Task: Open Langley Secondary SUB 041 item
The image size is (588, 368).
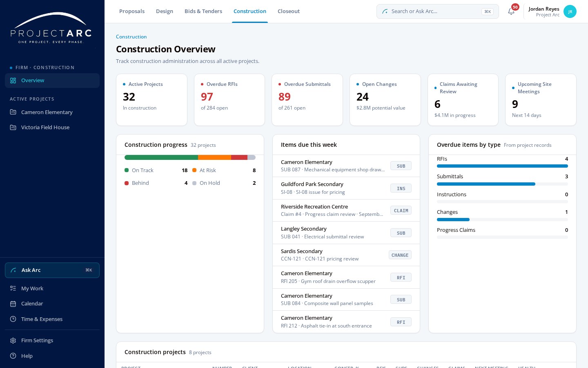Action: (346, 233)
